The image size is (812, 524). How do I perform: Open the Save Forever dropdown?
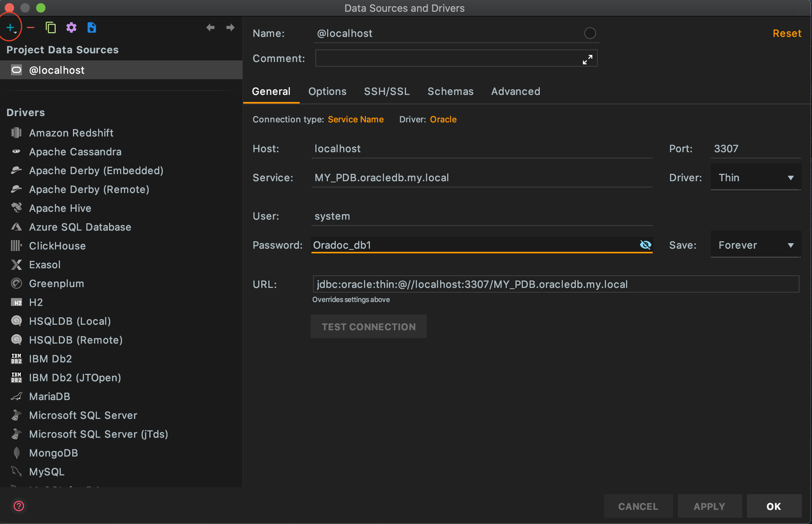pyautogui.click(x=755, y=245)
